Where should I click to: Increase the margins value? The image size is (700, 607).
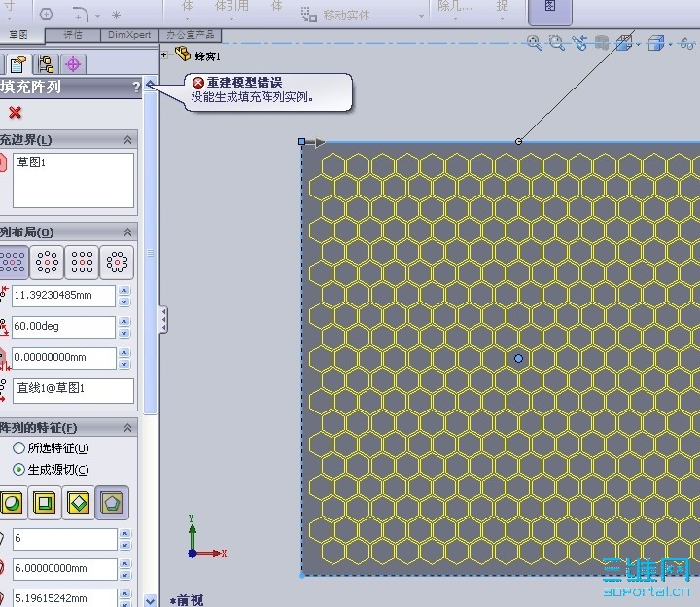[124, 353]
